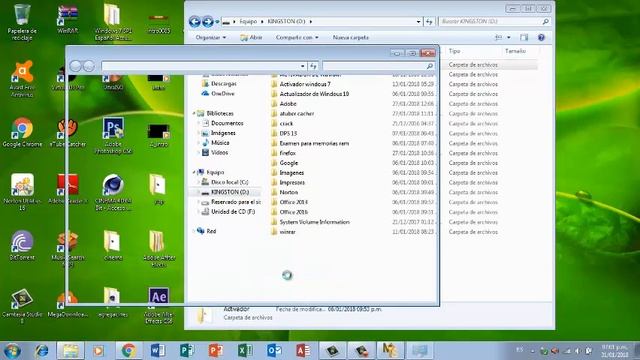Select the Adobe After Effects CS6 shortcut
The height and width of the screenshot is (360, 640).
158,305
